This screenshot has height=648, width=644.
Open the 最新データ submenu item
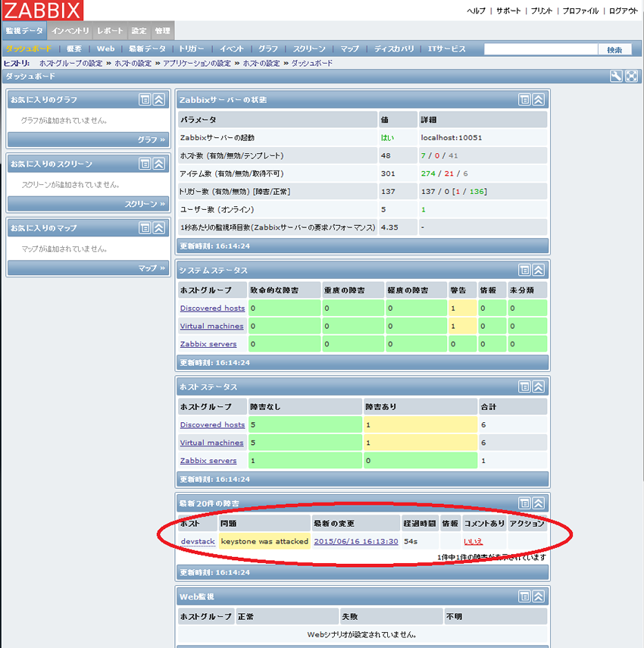(147, 49)
